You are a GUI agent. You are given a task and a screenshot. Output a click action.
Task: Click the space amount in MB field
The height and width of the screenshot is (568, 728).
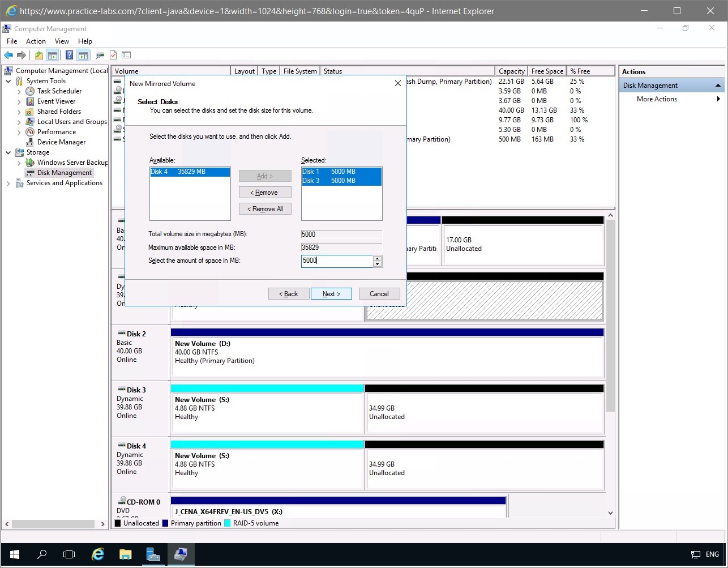pos(336,261)
